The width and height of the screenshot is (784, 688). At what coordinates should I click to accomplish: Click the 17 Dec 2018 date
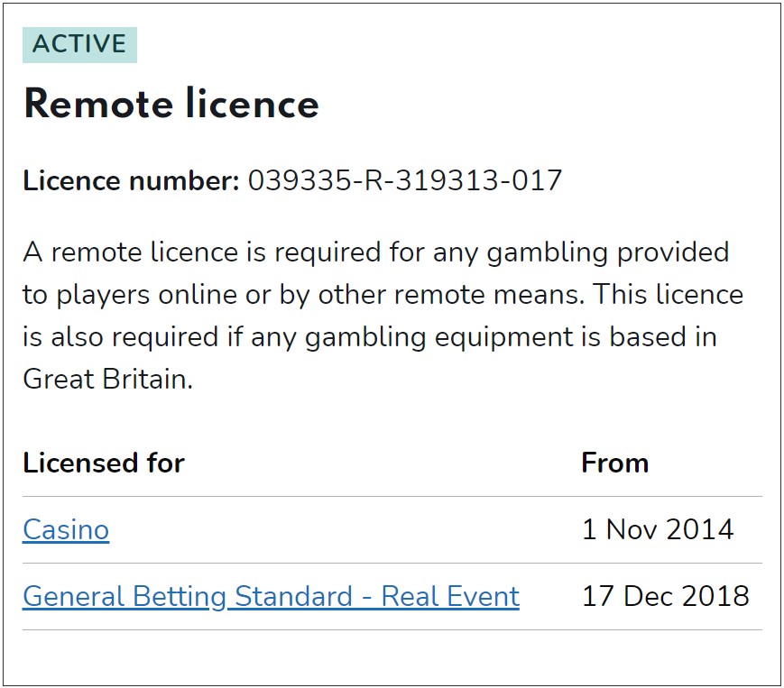[666, 597]
